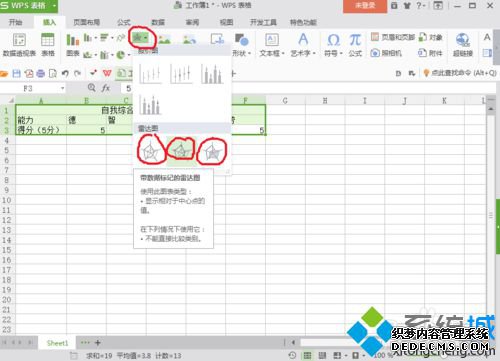Select the Sheet1 tab
This screenshot has height=361, width=500.
tap(57, 343)
